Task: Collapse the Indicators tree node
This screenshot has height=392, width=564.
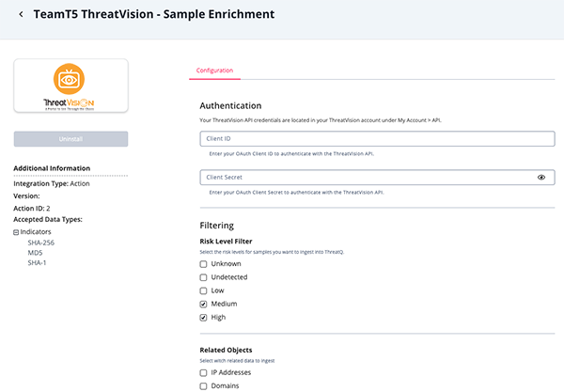Action: [16, 231]
